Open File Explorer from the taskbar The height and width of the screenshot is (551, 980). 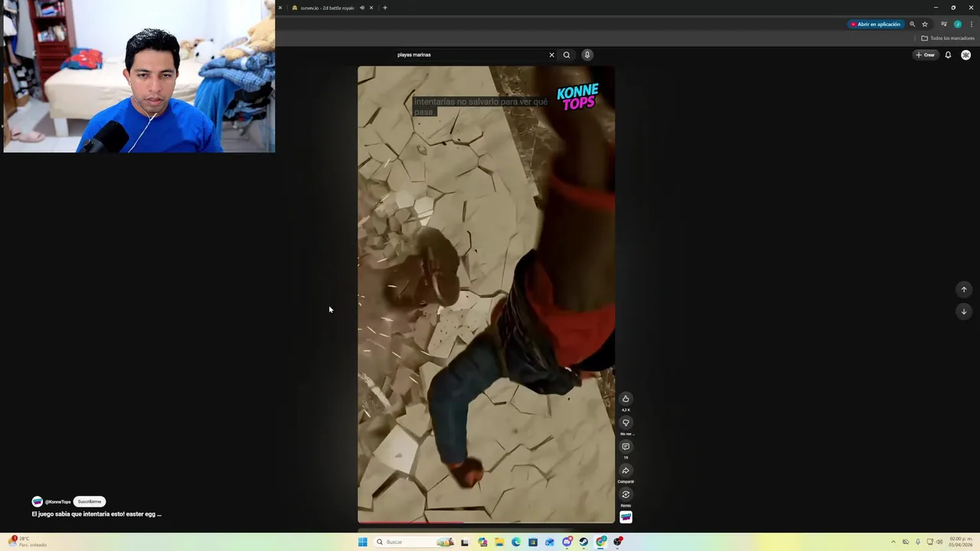(x=499, y=542)
